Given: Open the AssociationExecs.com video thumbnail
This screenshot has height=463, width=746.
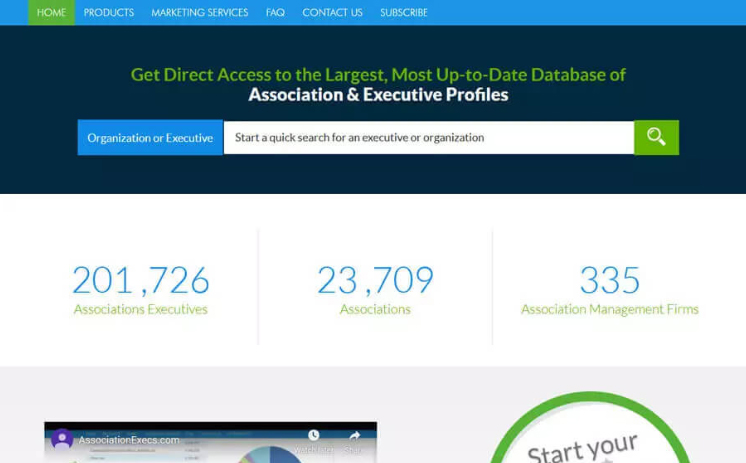Looking at the screenshot, I should [x=211, y=442].
